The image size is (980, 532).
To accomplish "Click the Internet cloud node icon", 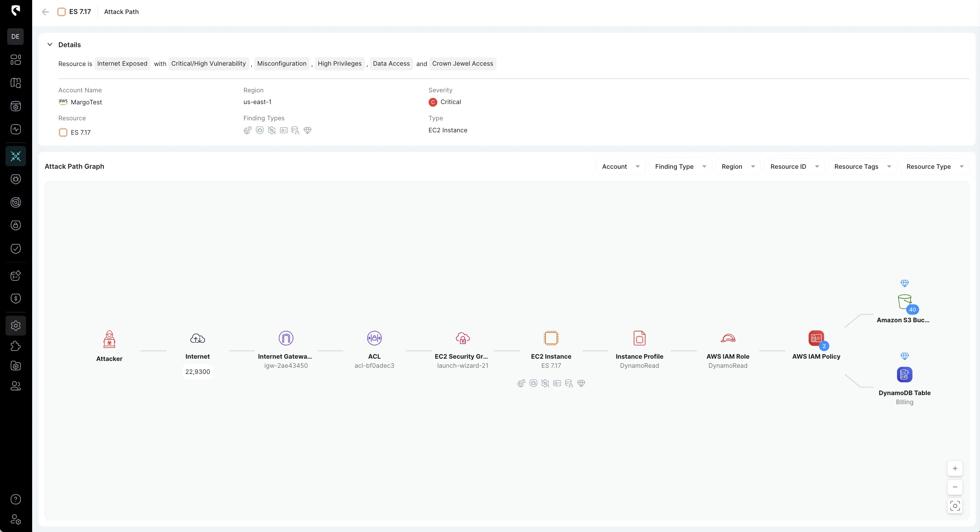I will 198,338.
